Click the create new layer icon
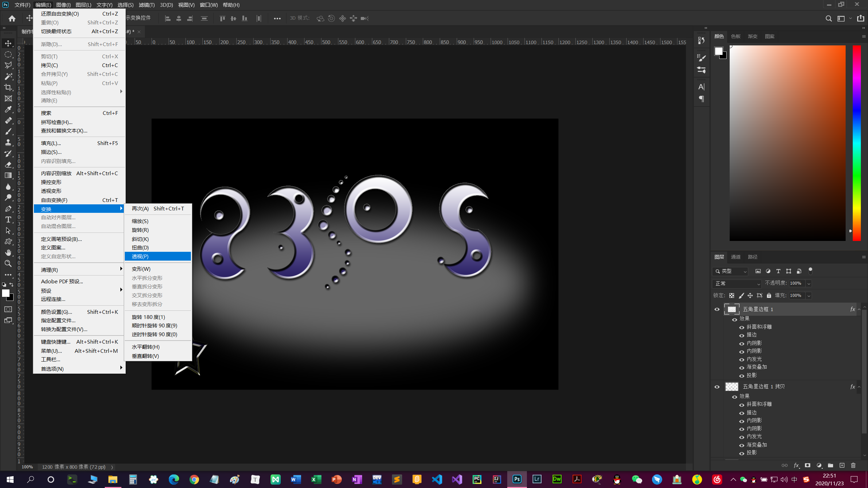The image size is (868, 488). tap(842, 465)
